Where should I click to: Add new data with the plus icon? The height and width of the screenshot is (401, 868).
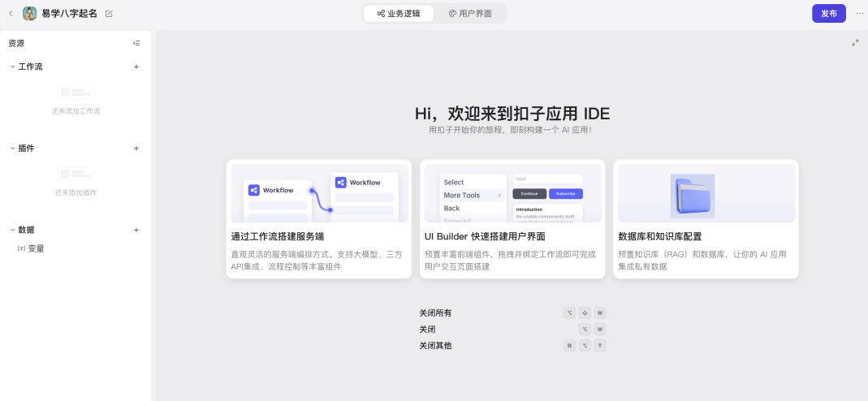tap(136, 230)
